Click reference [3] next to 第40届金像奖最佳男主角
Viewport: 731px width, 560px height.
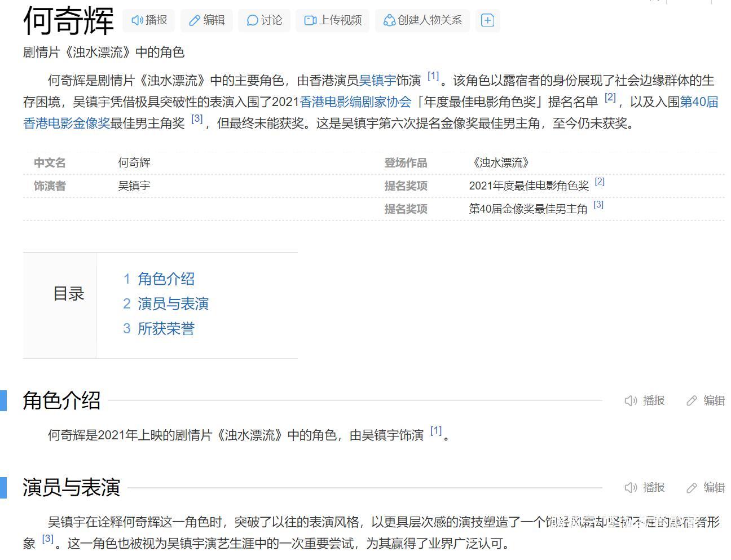(598, 204)
